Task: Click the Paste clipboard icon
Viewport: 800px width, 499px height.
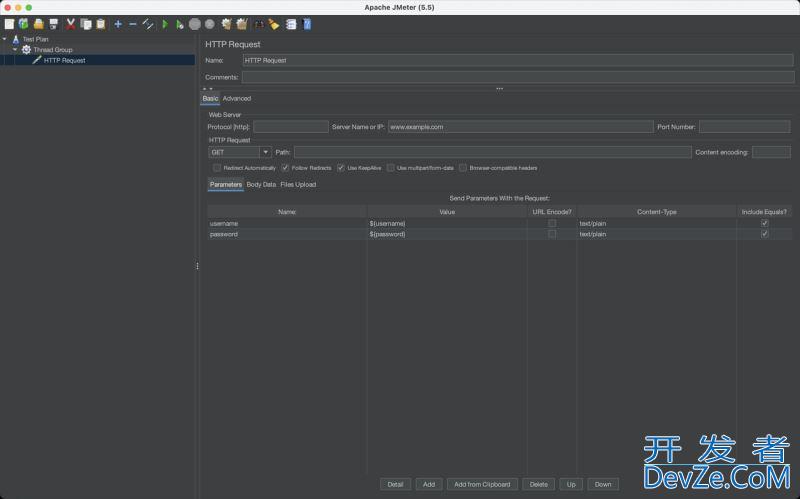Action: [101, 24]
